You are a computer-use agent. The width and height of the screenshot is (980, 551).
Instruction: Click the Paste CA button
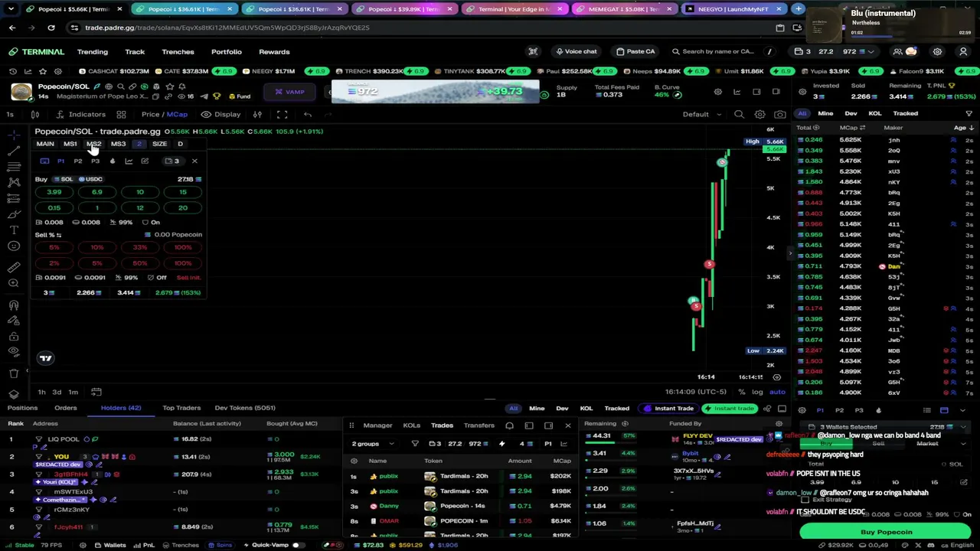635,51
